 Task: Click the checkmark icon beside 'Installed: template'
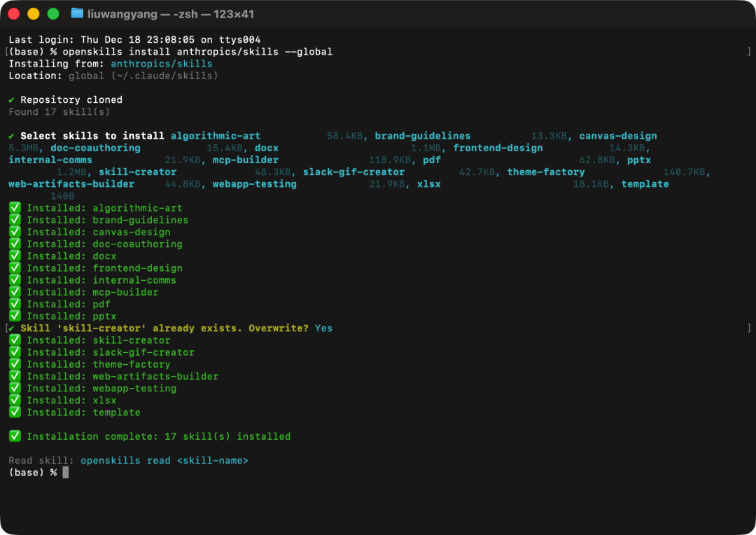15,412
